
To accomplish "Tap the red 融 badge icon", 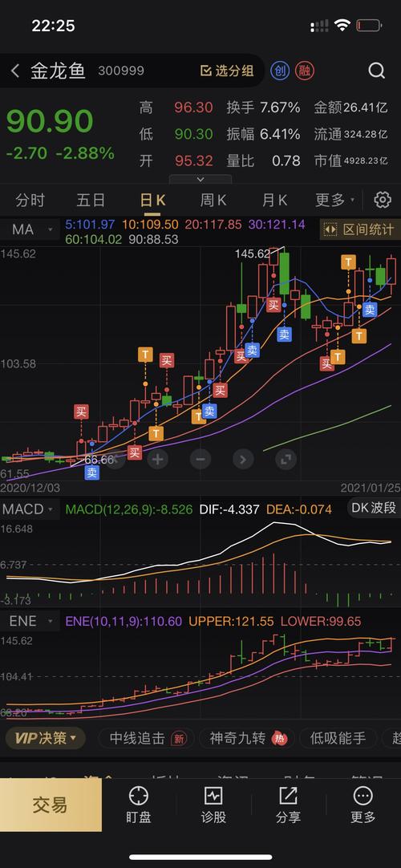I will point(304,71).
